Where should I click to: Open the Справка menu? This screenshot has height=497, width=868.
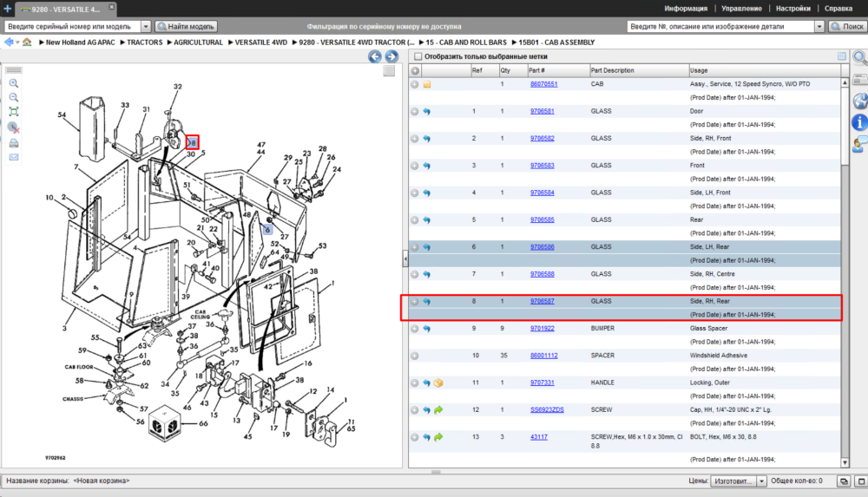(838, 9)
